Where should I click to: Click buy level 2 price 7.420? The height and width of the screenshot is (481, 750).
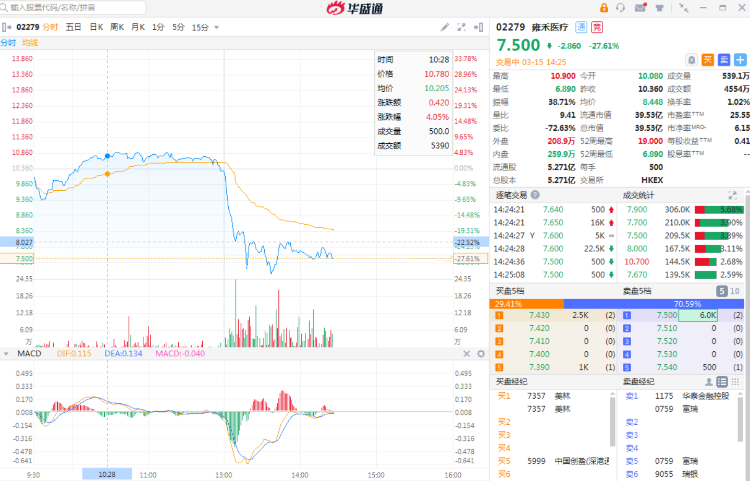tap(539, 328)
